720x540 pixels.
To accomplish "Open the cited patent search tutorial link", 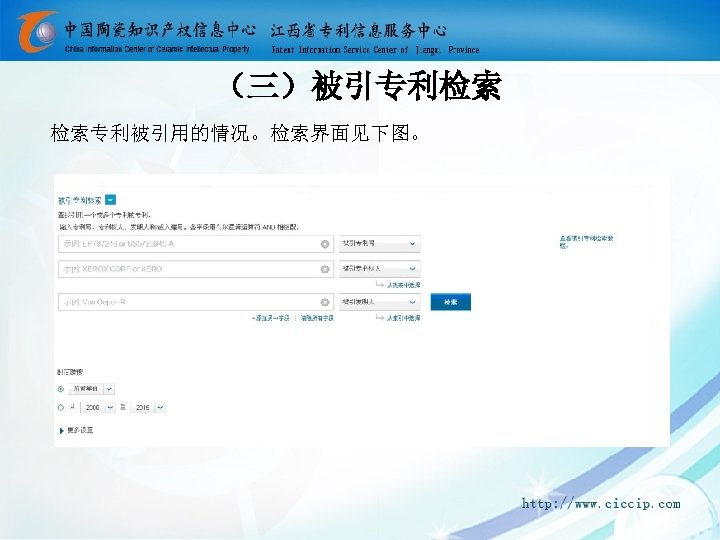I will 586,242.
